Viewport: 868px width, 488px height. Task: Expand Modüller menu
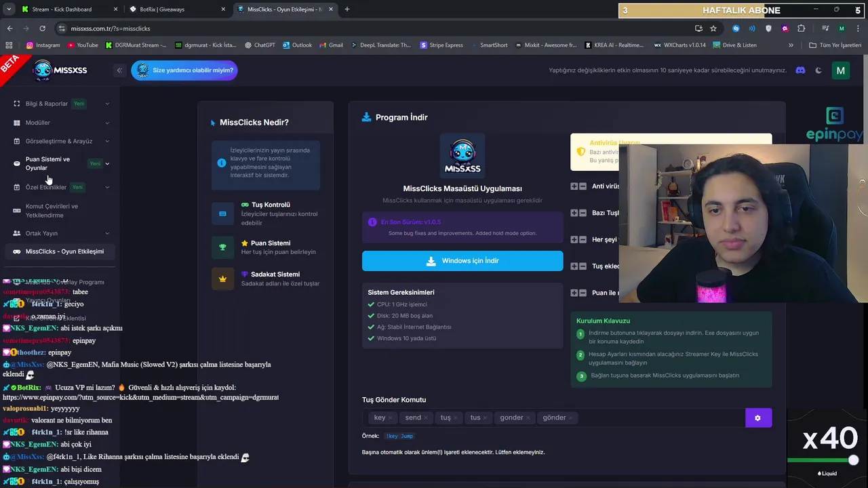pos(61,123)
